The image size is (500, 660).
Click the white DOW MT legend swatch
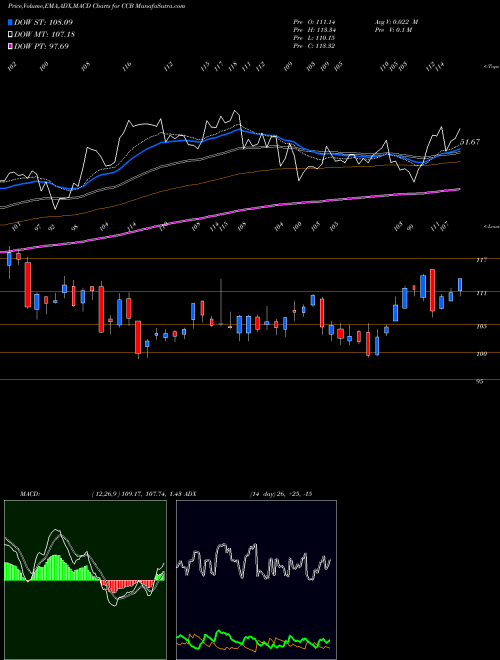coord(10,34)
